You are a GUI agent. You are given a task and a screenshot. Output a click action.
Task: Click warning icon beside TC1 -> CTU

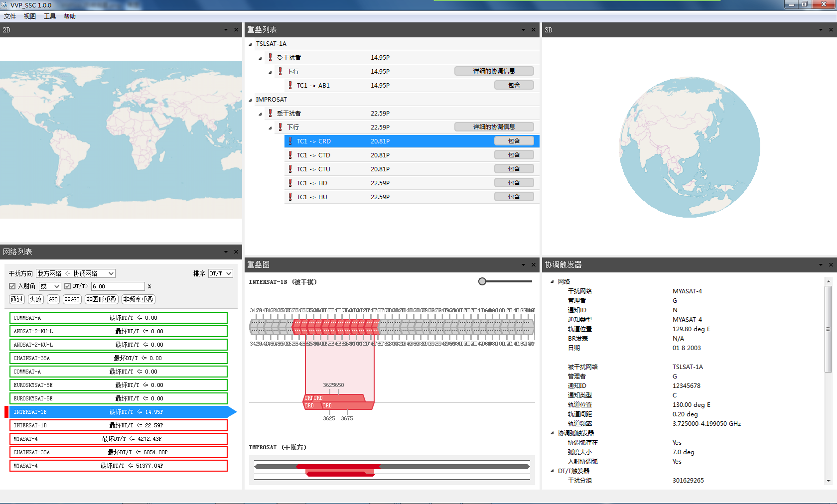pyautogui.click(x=290, y=169)
